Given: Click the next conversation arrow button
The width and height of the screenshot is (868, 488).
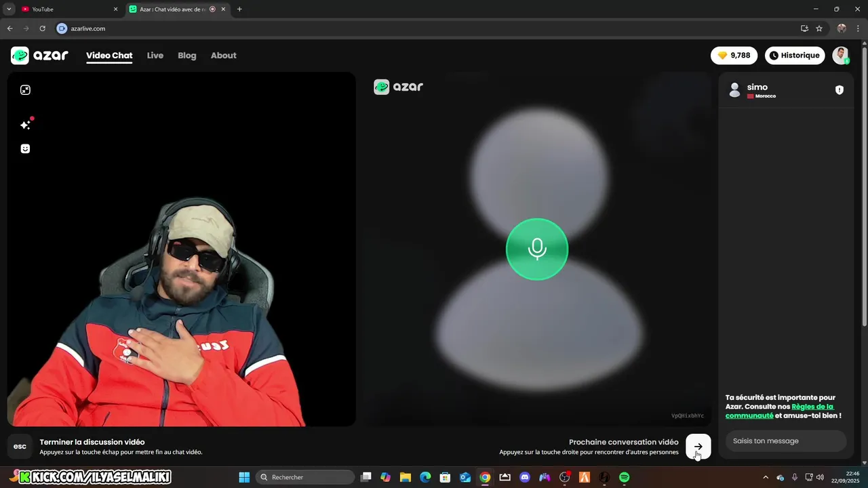Looking at the screenshot, I should [698, 447].
